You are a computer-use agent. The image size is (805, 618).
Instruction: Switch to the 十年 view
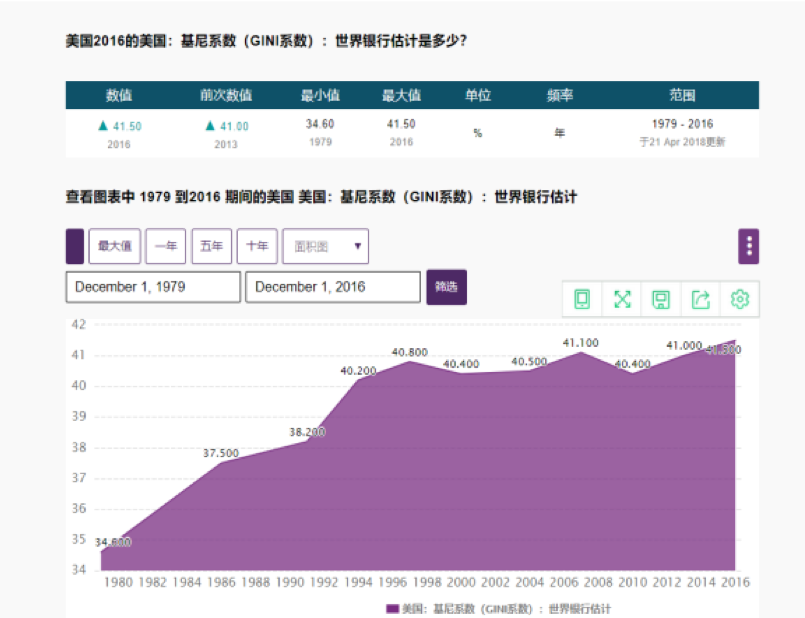pyautogui.click(x=256, y=246)
